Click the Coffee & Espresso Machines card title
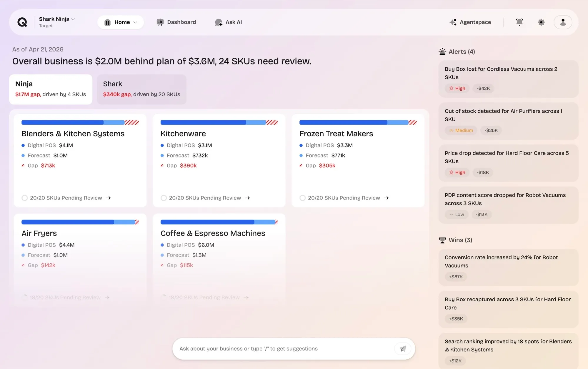This screenshot has height=369, width=588. point(213,233)
